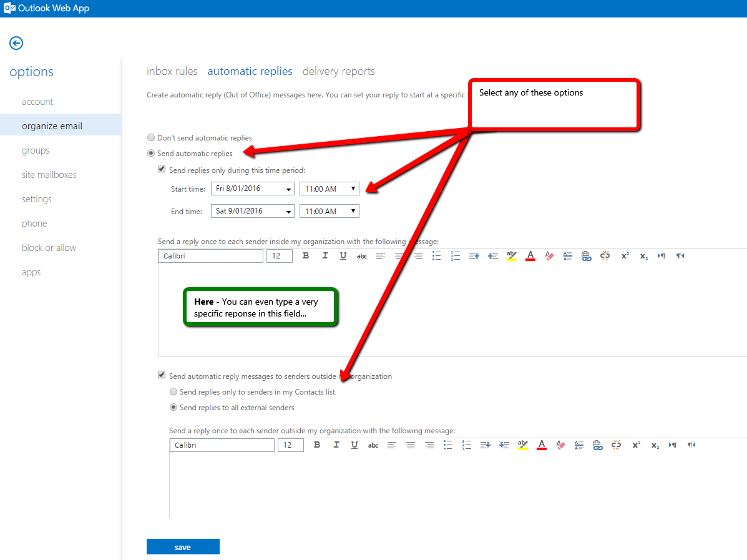Decrease indent in the inside-organization toolbar

point(474,256)
